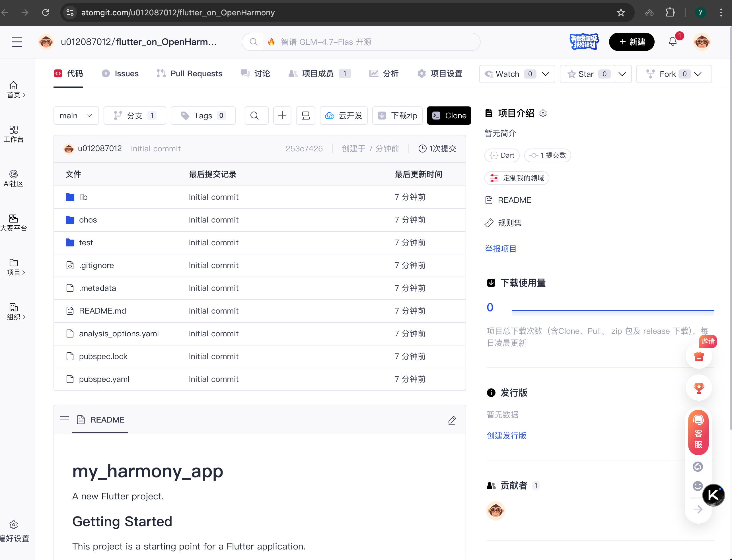Star this repository

click(587, 74)
